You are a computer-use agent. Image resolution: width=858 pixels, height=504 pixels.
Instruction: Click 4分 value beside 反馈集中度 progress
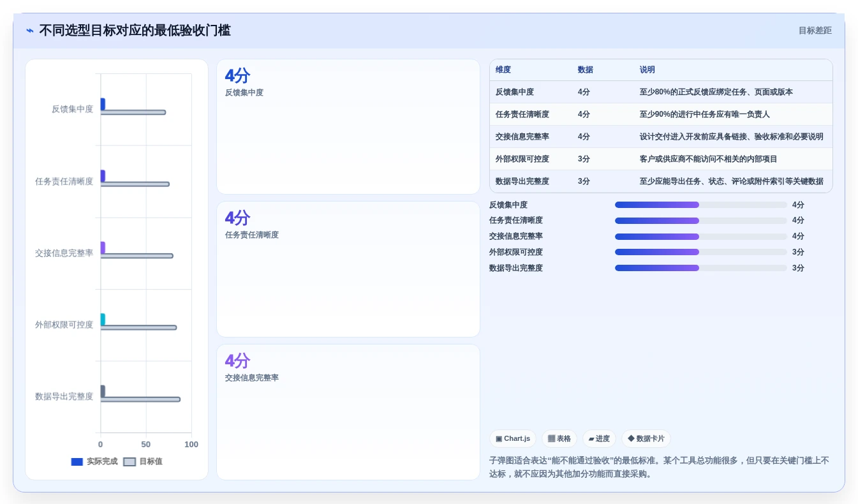[x=798, y=205]
